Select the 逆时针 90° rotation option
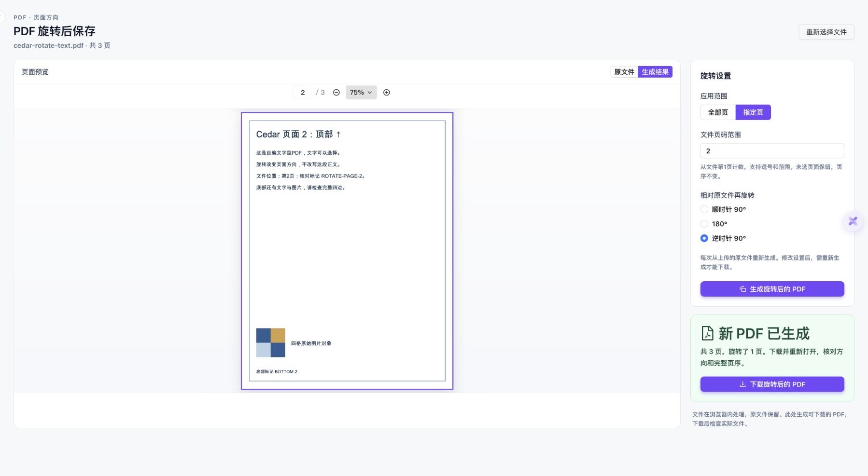Viewport: 868px width, 476px height. (704, 238)
